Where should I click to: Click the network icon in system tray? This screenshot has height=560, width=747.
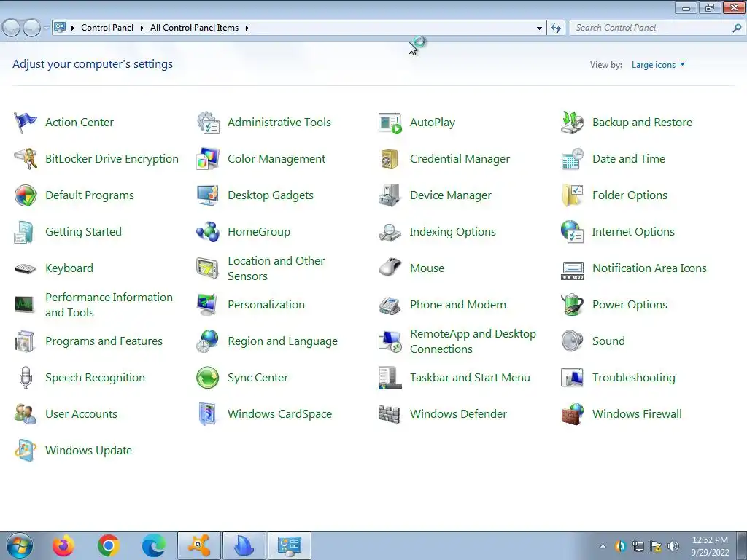[638, 546]
